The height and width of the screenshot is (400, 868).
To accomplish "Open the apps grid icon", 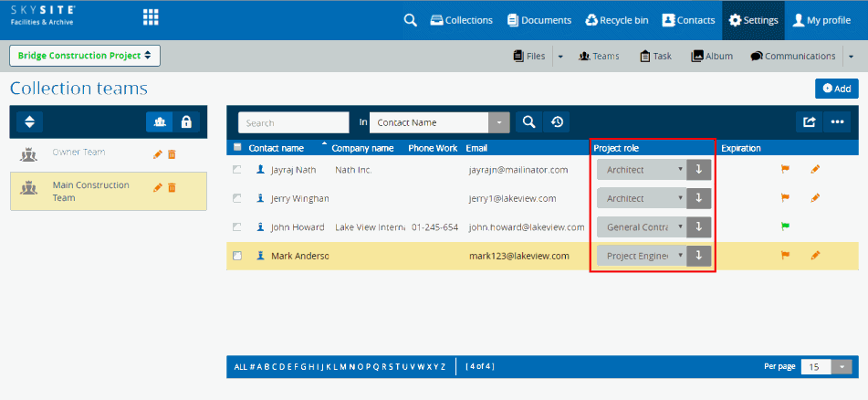I will (151, 17).
